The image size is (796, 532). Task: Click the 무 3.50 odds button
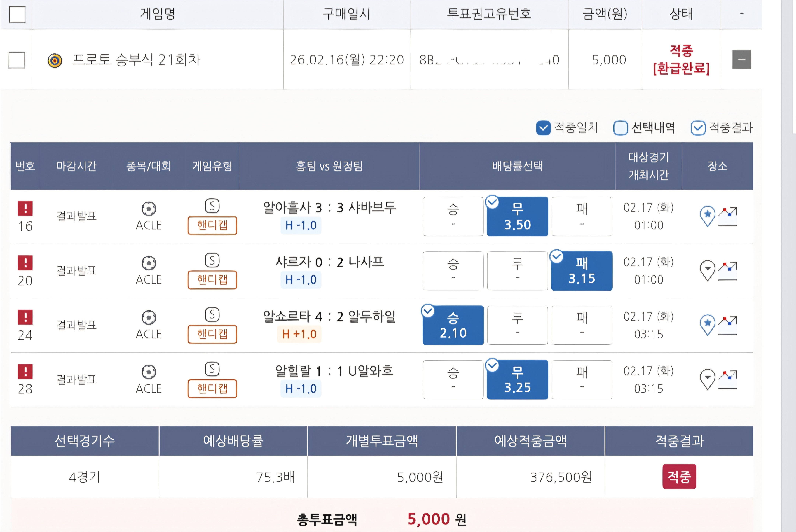[x=517, y=216]
